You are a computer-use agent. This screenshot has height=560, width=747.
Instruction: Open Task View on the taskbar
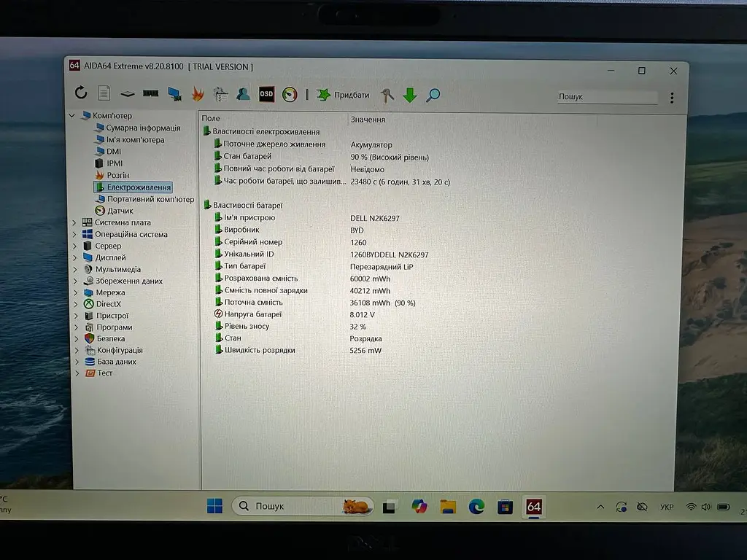390,506
